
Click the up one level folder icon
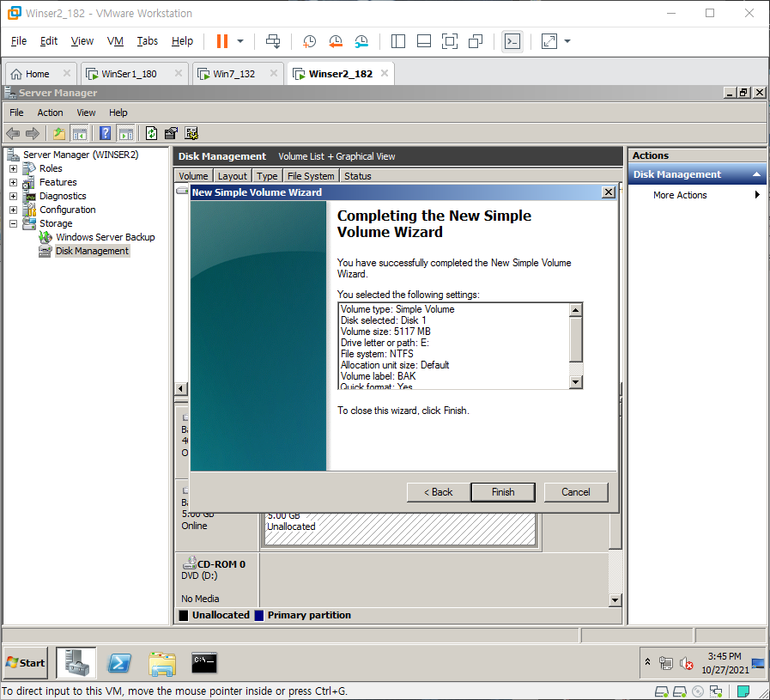point(59,133)
